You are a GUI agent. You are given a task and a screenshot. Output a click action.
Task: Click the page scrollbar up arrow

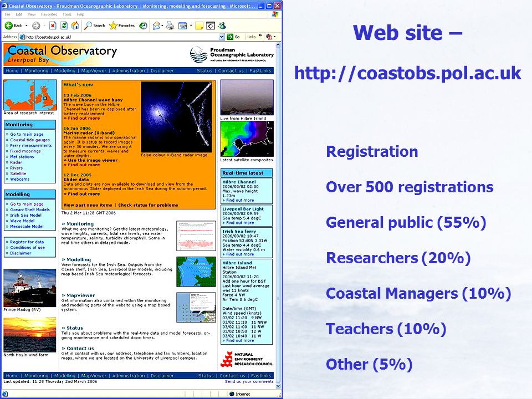[x=278, y=45]
